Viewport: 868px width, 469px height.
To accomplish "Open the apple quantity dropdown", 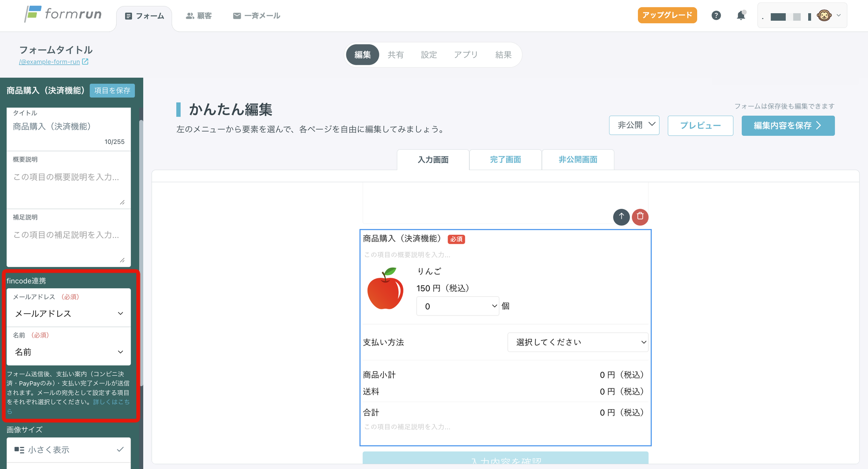I will point(458,306).
